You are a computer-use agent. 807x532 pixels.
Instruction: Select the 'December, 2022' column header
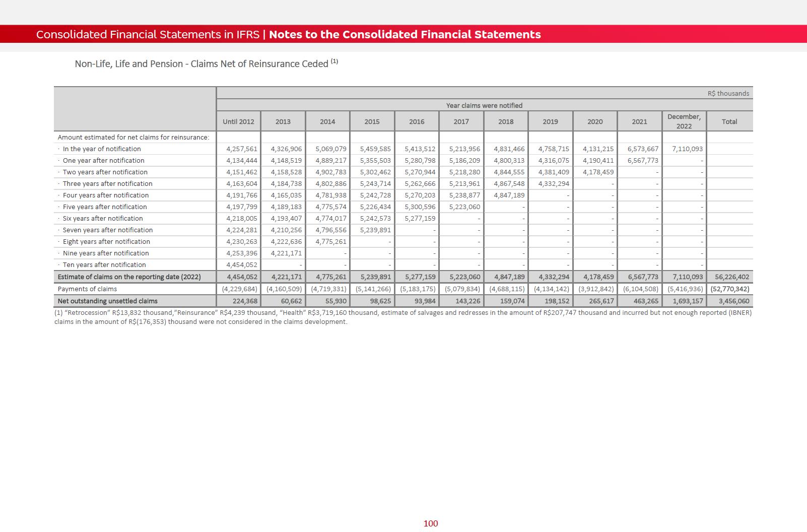(x=684, y=121)
